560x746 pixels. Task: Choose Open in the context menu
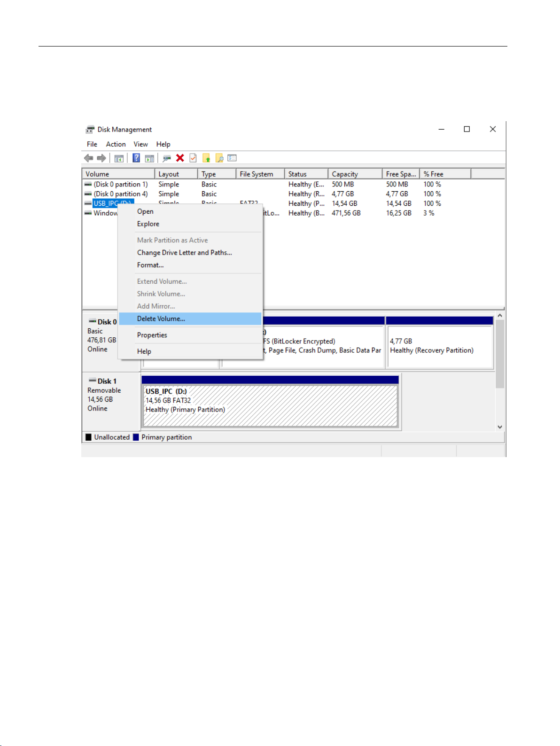coord(190,211)
